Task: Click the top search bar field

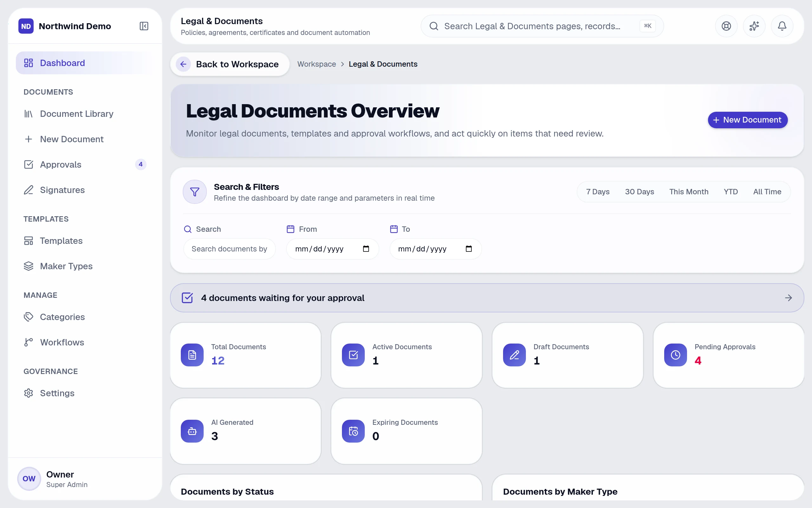Action: click(x=542, y=26)
